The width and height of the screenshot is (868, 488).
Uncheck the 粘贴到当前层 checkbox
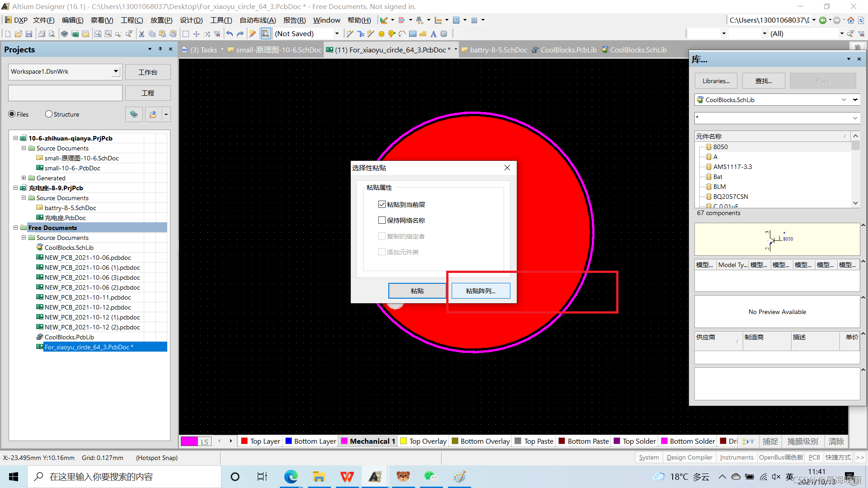click(x=382, y=205)
